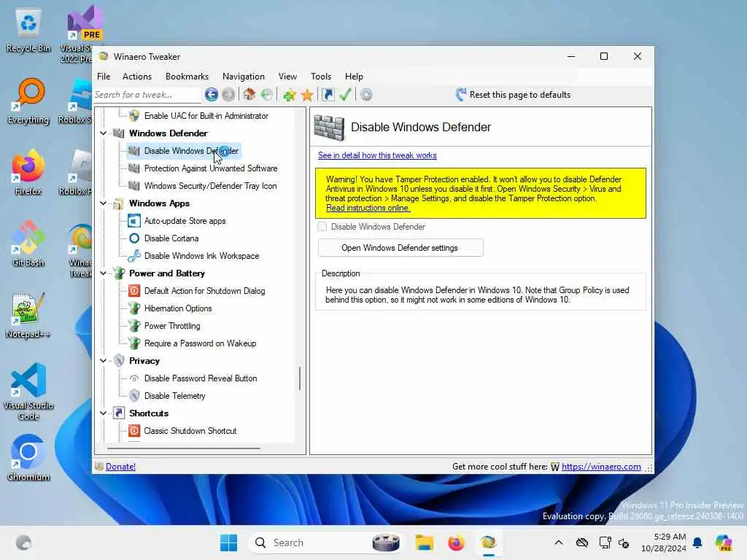Select Windows Security/Defender Tray Icon item
Image resolution: width=747 pixels, height=560 pixels.
tap(210, 186)
